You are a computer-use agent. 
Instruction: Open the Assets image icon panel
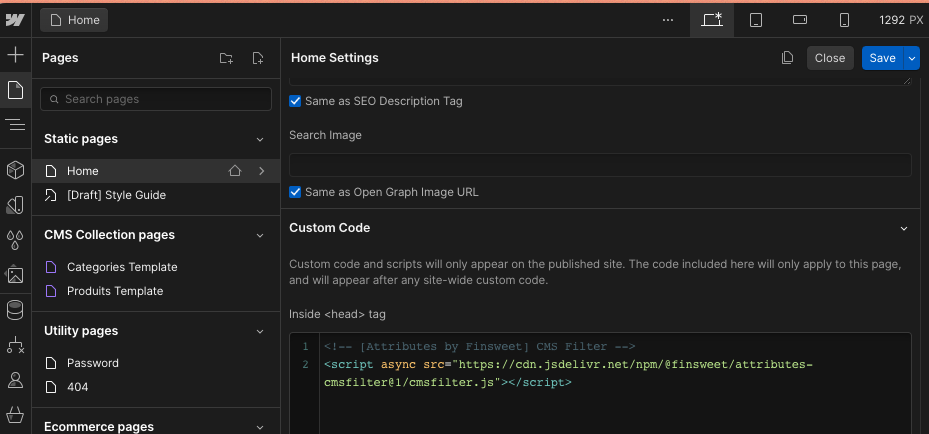pos(15,275)
